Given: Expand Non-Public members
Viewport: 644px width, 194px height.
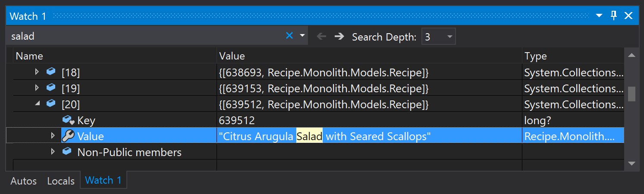Looking at the screenshot, I should coord(53,152).
